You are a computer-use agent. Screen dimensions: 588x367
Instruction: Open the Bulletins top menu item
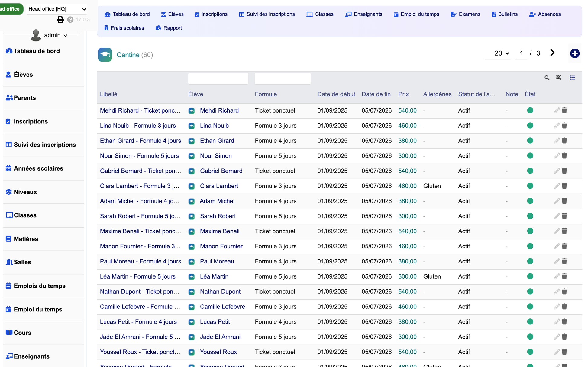505,14
